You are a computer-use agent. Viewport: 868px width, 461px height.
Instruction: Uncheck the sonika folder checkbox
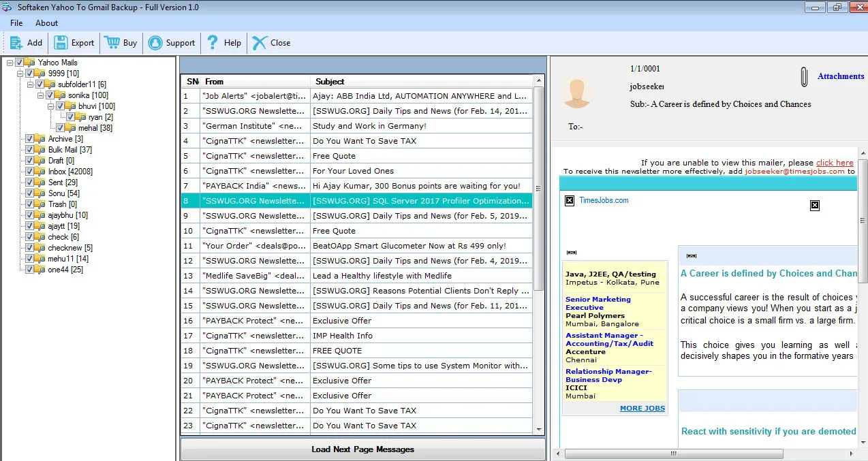[x=50, y=95]
